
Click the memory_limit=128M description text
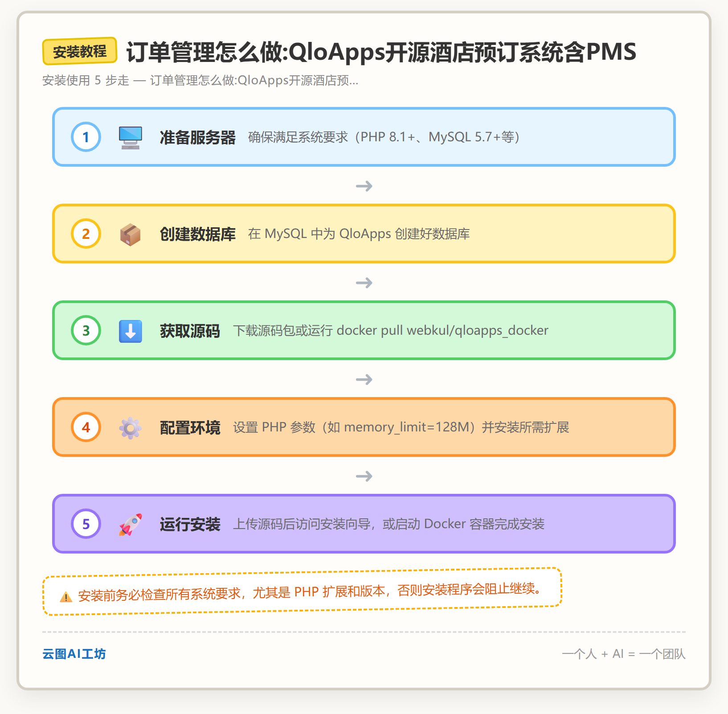(x=401, y=427)
